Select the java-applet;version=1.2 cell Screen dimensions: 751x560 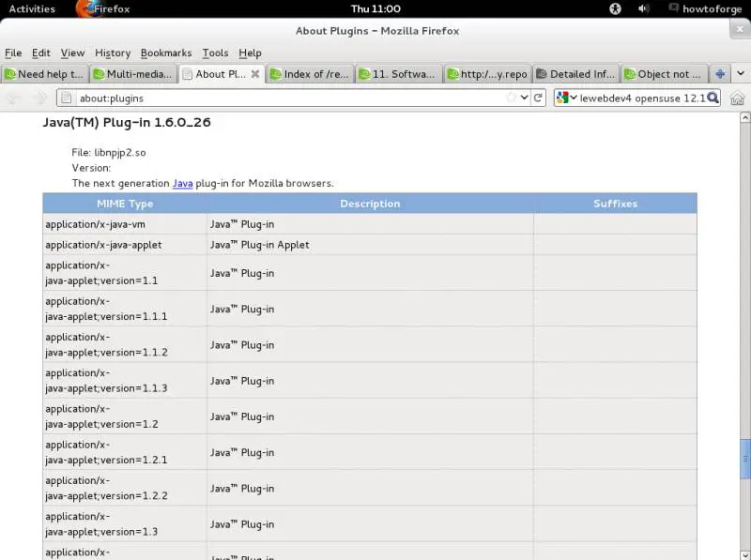[125, 416]
